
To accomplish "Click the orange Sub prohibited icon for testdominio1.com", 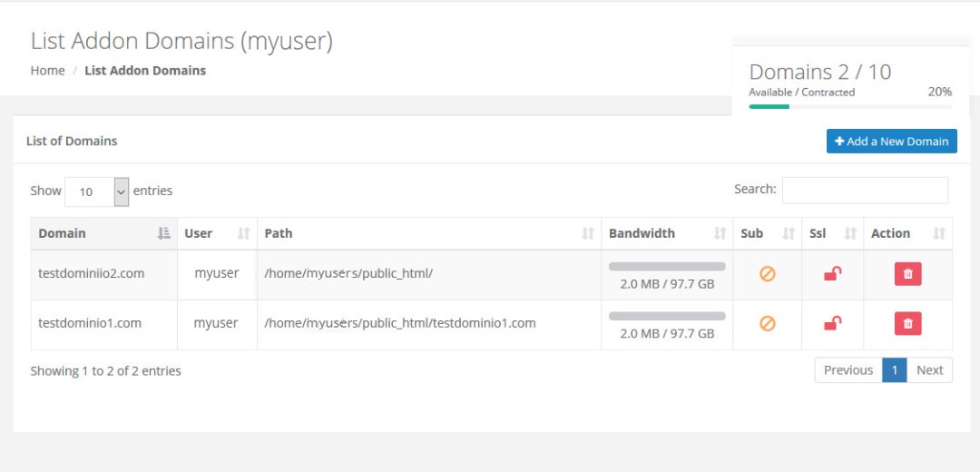I will 768,323.
